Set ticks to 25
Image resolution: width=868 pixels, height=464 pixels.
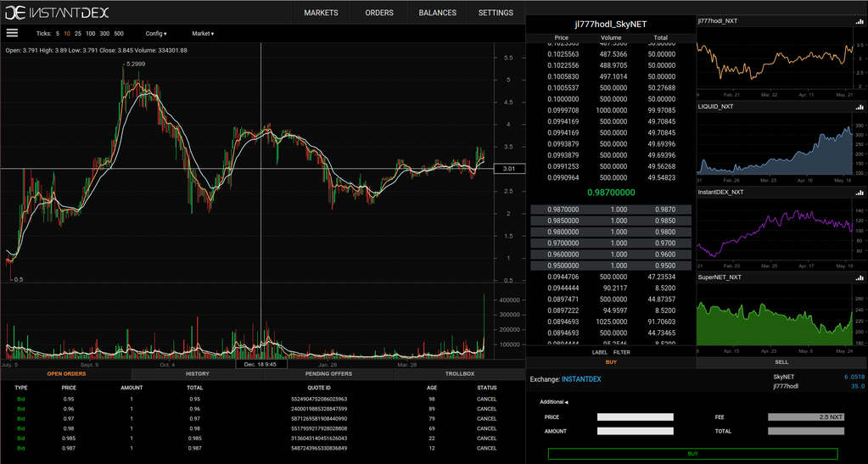click(x=78, y=34)
